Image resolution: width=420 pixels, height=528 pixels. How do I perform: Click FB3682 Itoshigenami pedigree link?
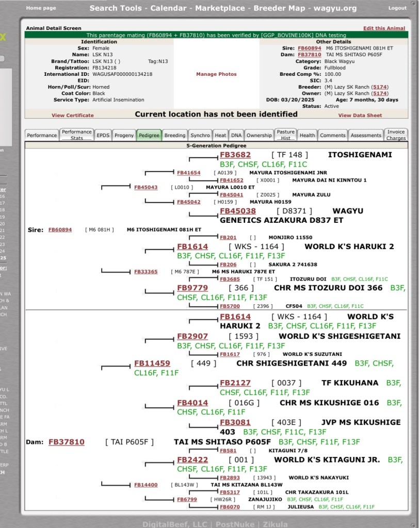point(235,155)
